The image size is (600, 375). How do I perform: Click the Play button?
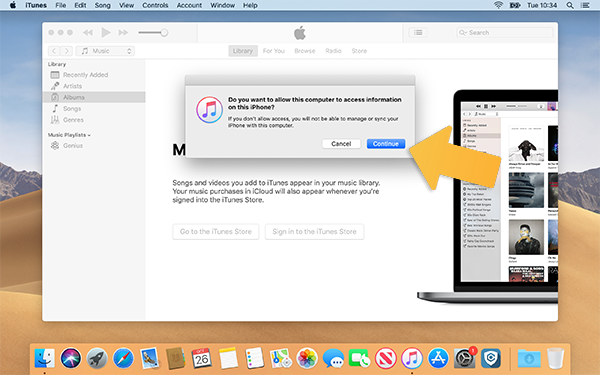pyautogui.click(x=106, y=33)
